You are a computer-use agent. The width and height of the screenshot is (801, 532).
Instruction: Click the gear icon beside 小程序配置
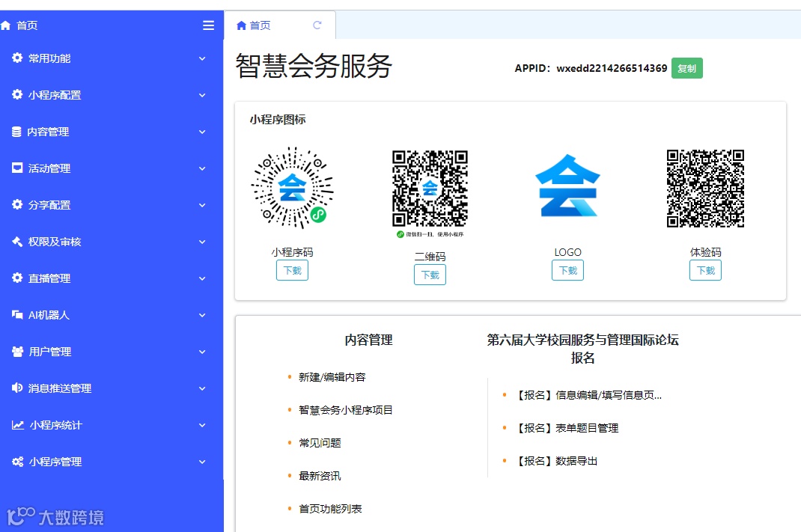pos(17,94)
